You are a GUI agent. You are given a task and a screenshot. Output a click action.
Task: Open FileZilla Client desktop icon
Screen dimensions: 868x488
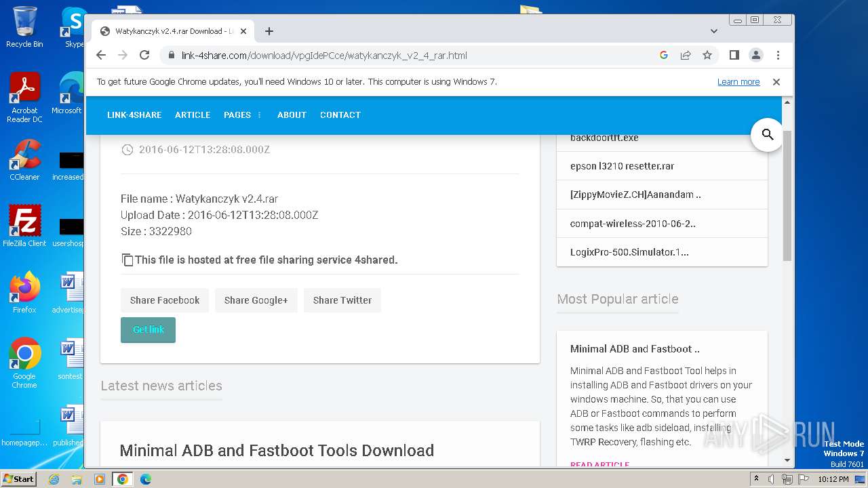(24, 226)
